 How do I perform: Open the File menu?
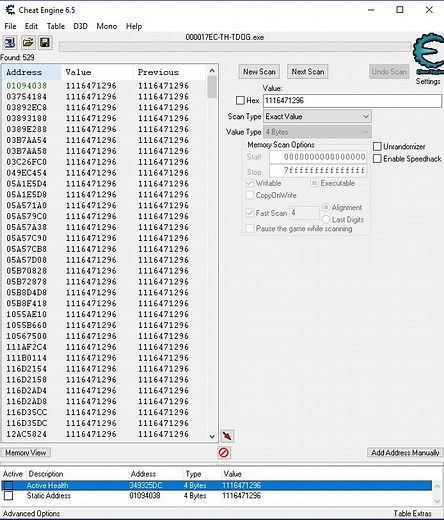[x=10, y=26]
